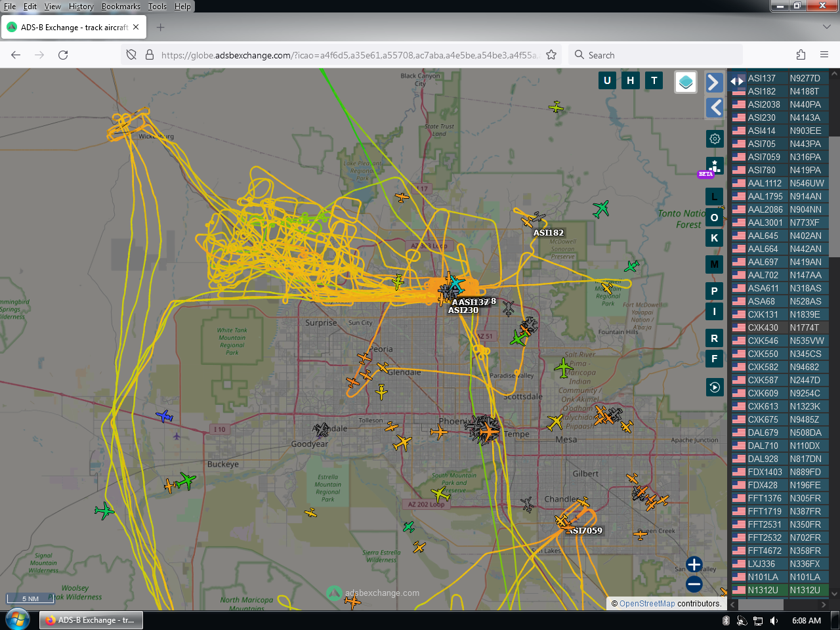
Task: Focus the Firefox Search box
Action: click(x=656, y=55)
